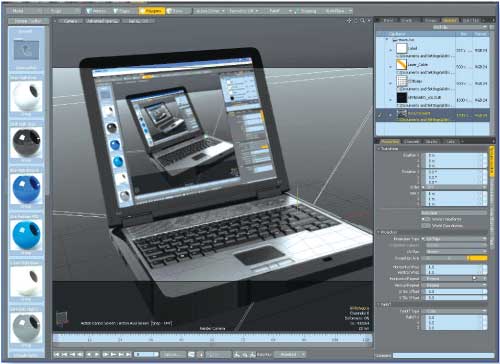
Task: Switch to Vertices selection mode
Action: click(x=96, y=11)
